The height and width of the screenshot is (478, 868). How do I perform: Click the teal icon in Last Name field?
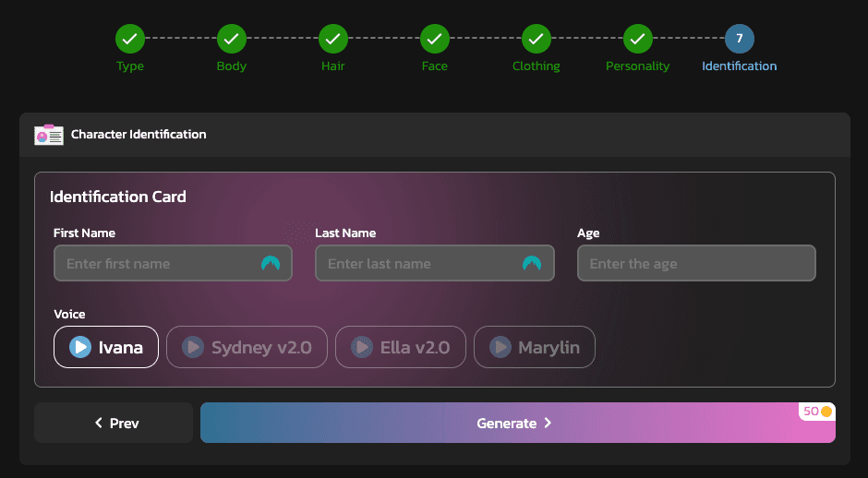532,263
